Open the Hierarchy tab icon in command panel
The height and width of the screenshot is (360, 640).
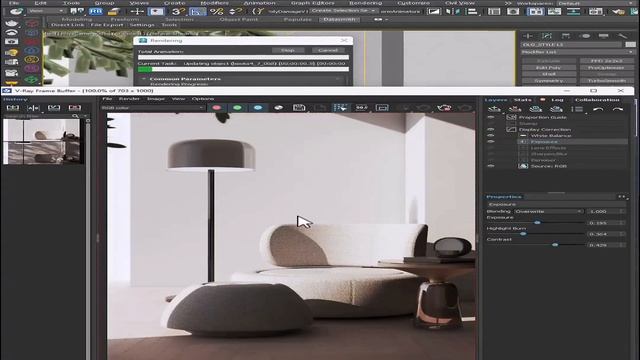[566, 36]
